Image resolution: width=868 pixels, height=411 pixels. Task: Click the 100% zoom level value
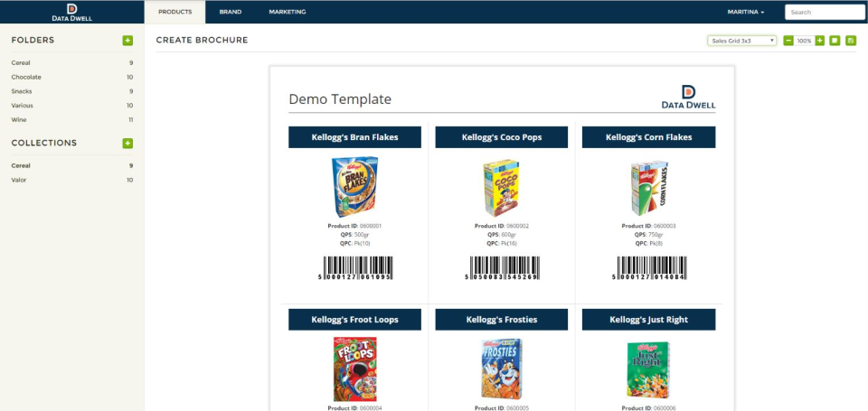(x=804, y=41)
